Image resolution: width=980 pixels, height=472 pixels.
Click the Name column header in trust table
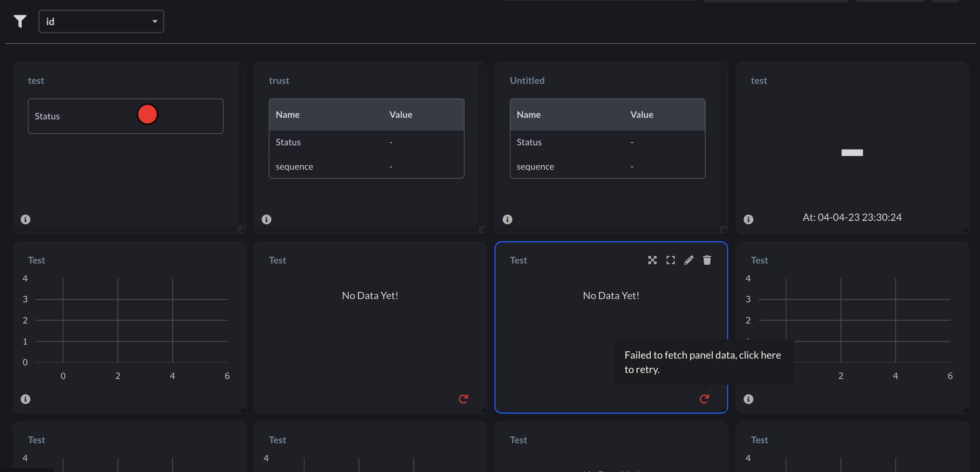(288, 115)
